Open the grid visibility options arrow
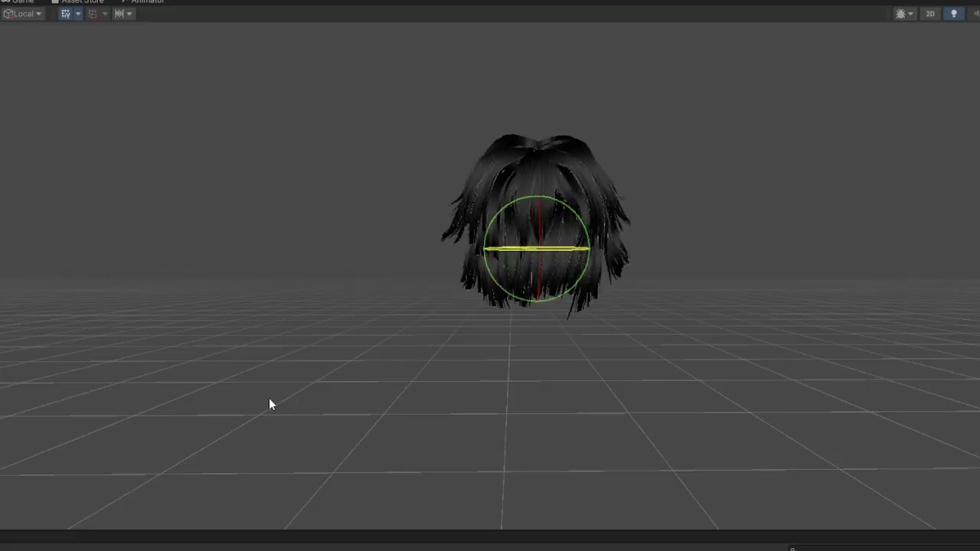Image resolution: width=980 pixels, height=551 pixels. 77,14
